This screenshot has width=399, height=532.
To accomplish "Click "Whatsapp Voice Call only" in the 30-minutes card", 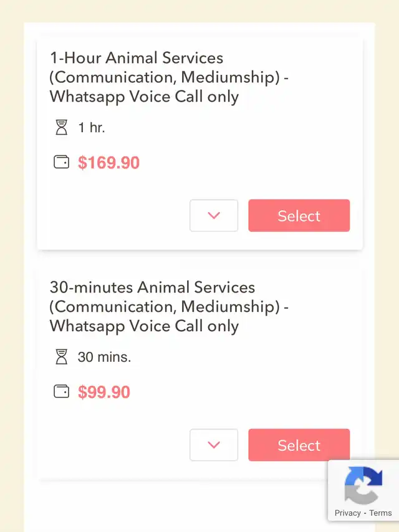I will [144, 327].
